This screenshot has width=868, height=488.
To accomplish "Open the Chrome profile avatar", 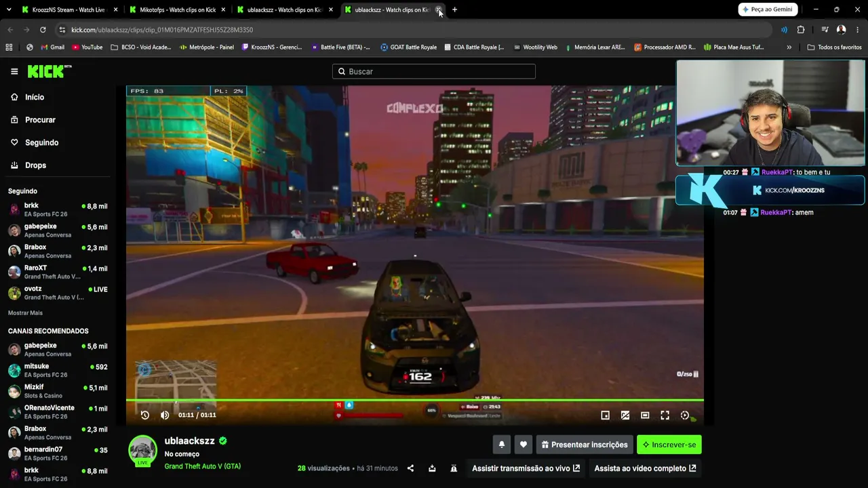I will [842, 30].
